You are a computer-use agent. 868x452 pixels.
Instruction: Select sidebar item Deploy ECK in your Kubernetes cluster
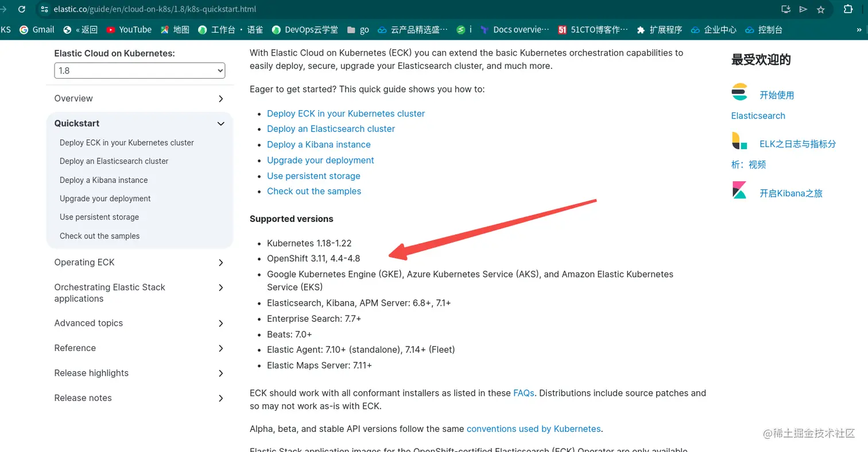[x=126, y=143]
